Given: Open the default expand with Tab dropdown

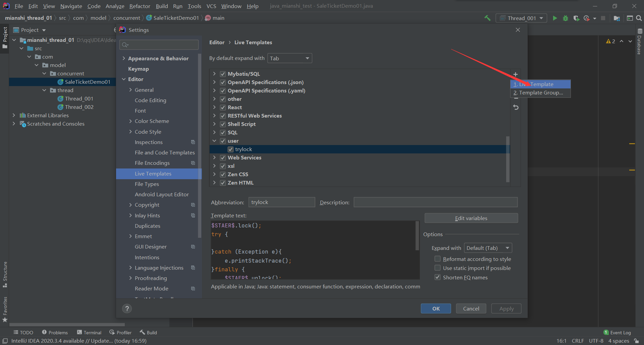Looking at the screenshot, I should [x=290, y=58].
